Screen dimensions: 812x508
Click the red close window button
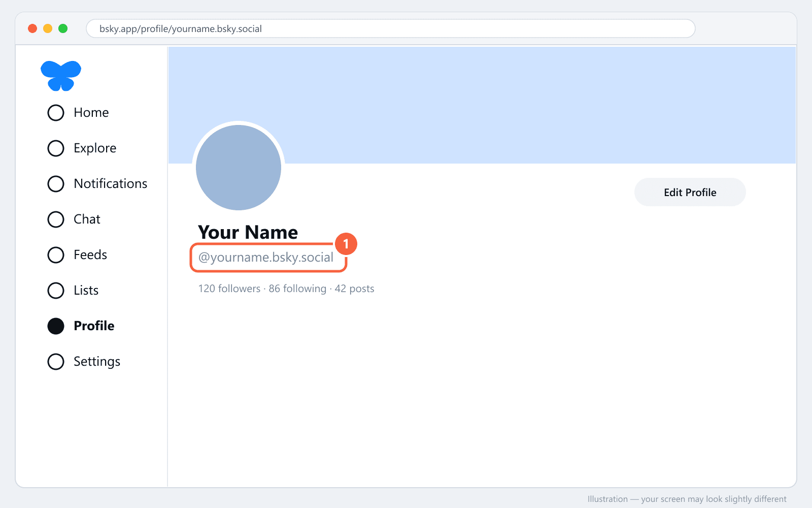32,28
